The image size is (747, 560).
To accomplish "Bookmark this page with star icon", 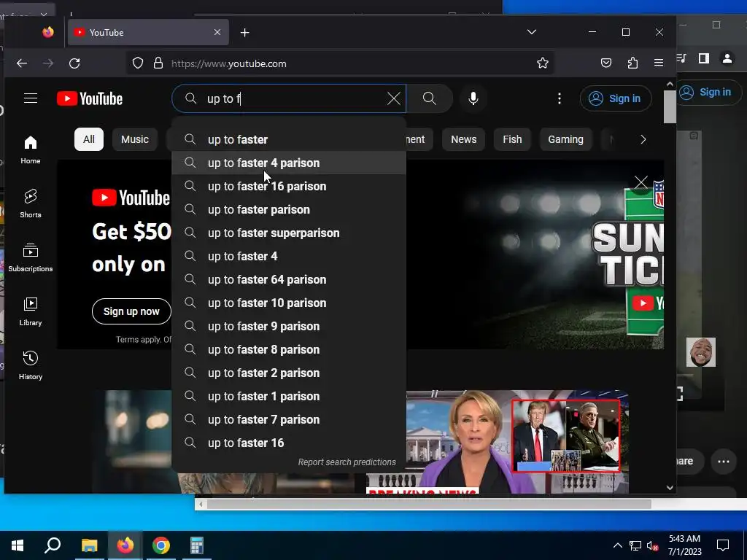I will (542, 63).
